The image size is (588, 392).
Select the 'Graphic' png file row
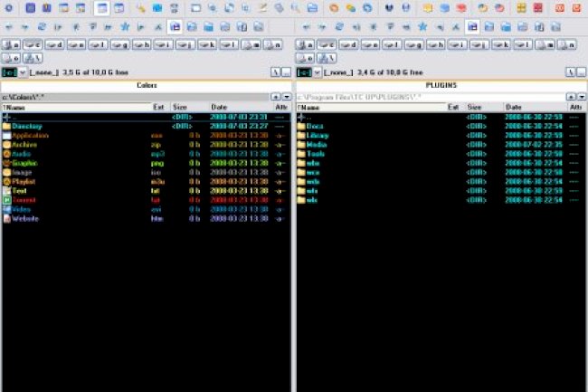pyautogui.click(x=147, y=163)
